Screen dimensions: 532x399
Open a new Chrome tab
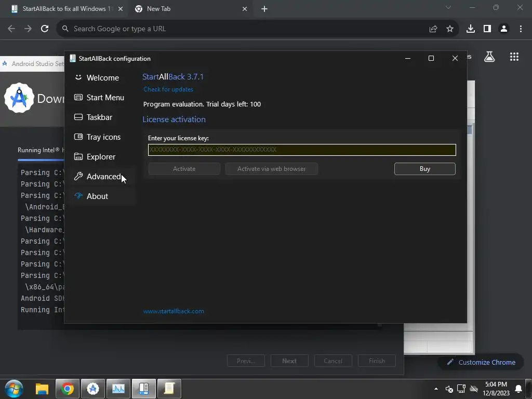[264, 9]
